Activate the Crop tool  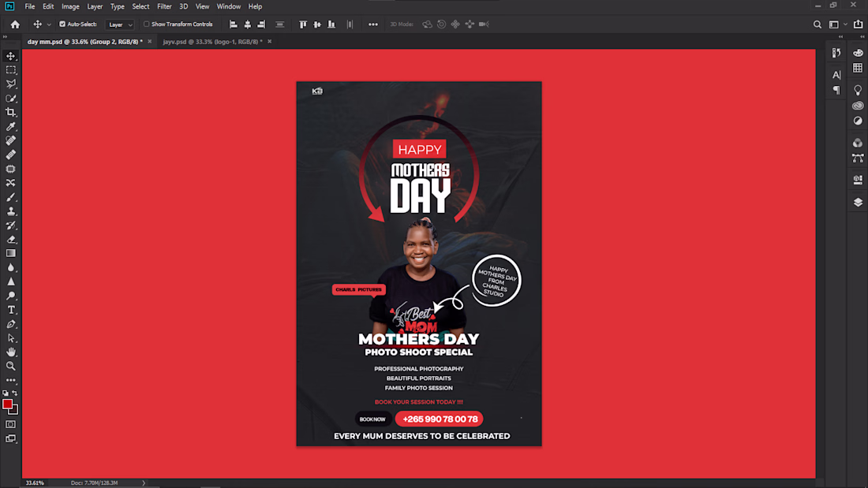pyautogui.click(x=10, y=112)
